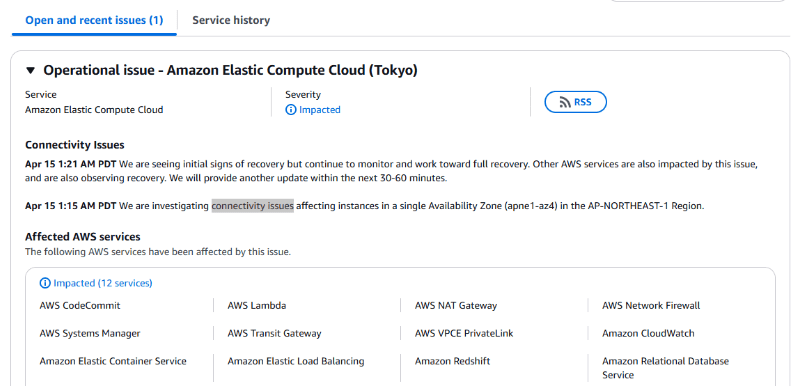Click the Amazon CloudWatch entry
The image size is (795, 388).
point(648,334)
